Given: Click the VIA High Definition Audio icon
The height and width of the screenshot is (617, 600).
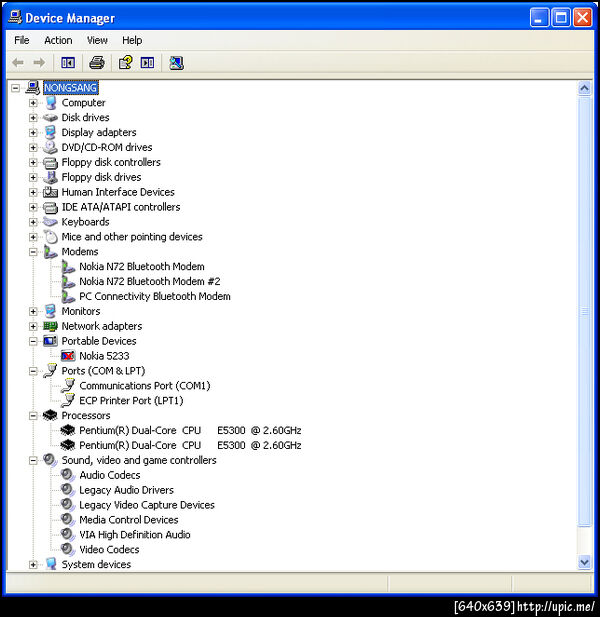Looking at the screenshot, I should pos(68,535).
